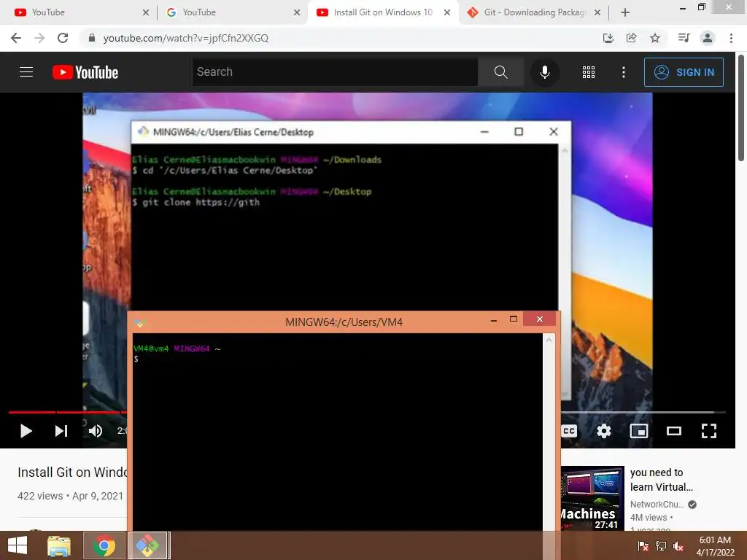This screenshot has height=560, width=747.
Task: Open File Explorer from the taskbar
Action: pos(59,545)
